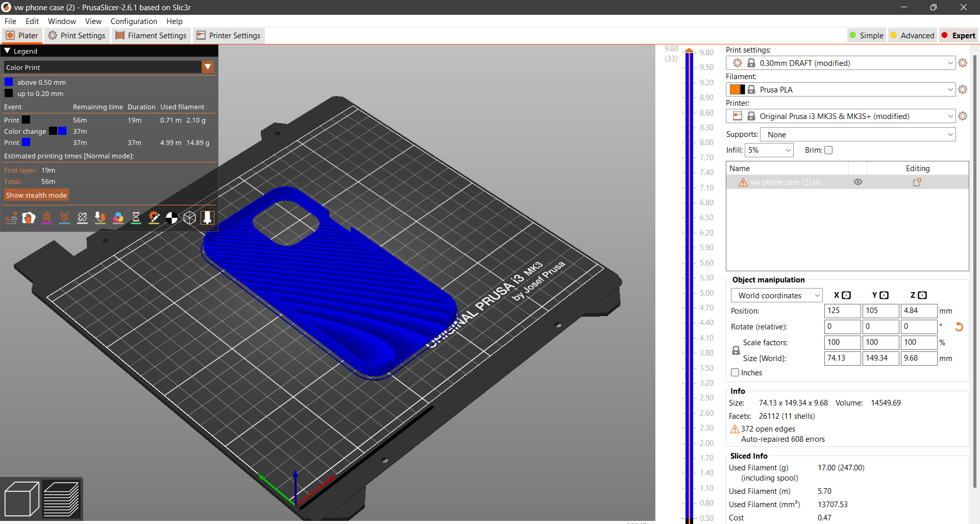Open Supports dropdown showing None
This screenshot has height=524, width=980.
pos(858,134)
